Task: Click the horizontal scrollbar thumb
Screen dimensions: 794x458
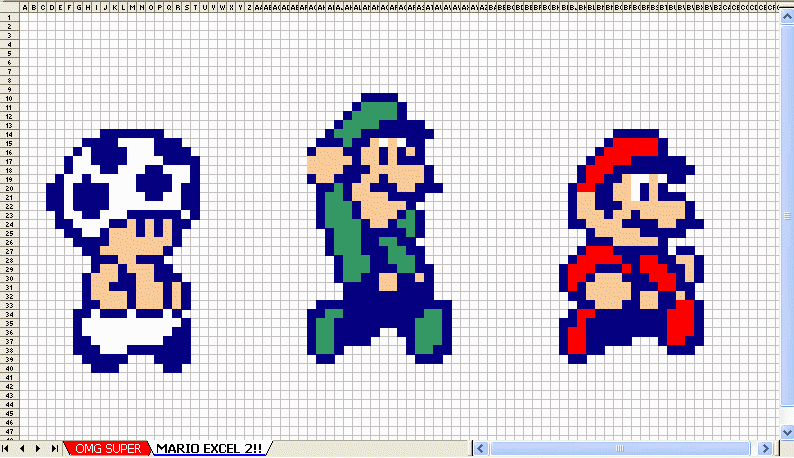Action: 620,448
